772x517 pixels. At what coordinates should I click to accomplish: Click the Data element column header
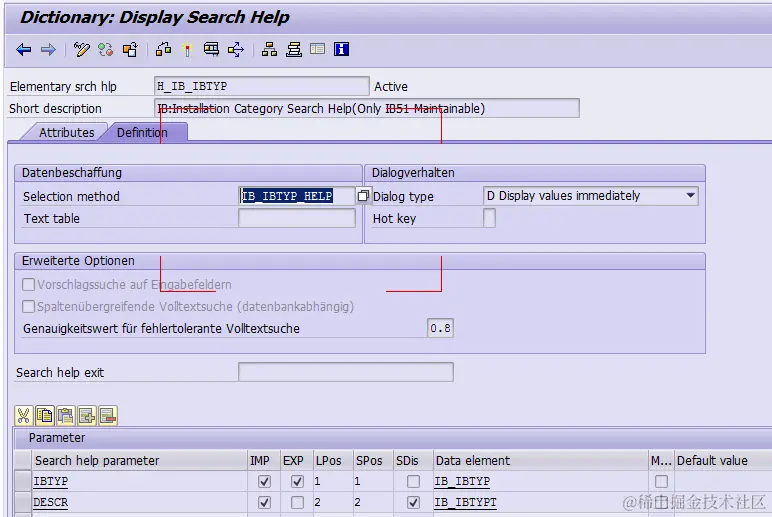(x=541, y=460)
